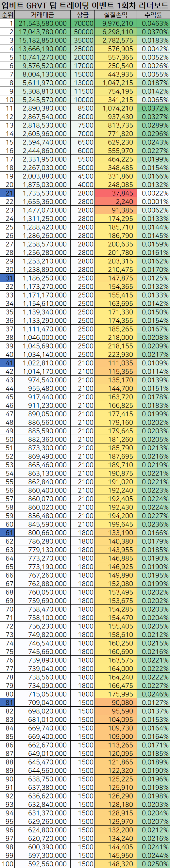Click the 순위 column header

(x=7, y=15)
